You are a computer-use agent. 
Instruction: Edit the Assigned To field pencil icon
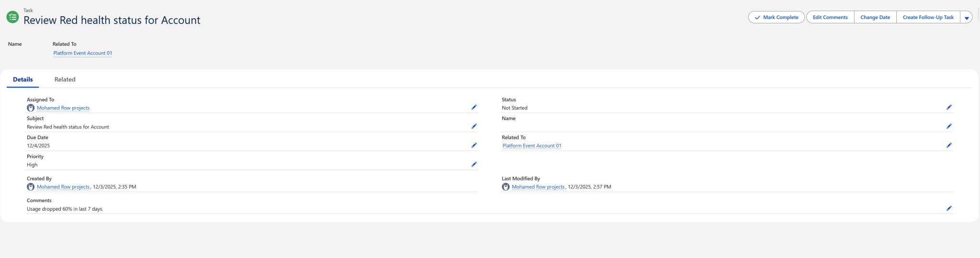[x=474, y=107]
